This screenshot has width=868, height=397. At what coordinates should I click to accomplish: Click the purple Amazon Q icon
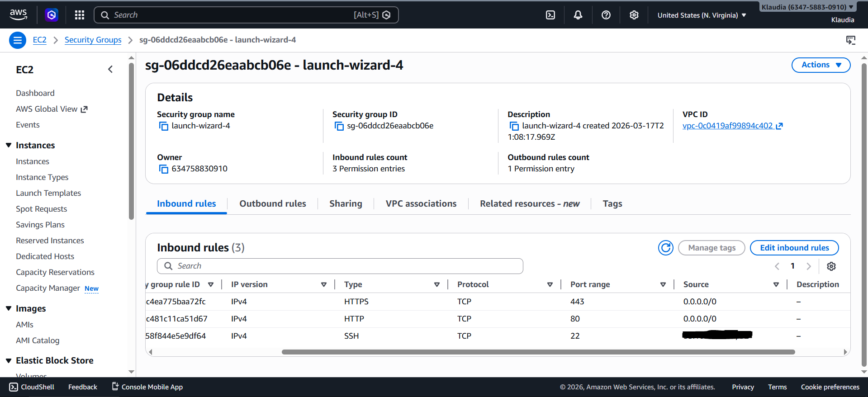(52, 15)
